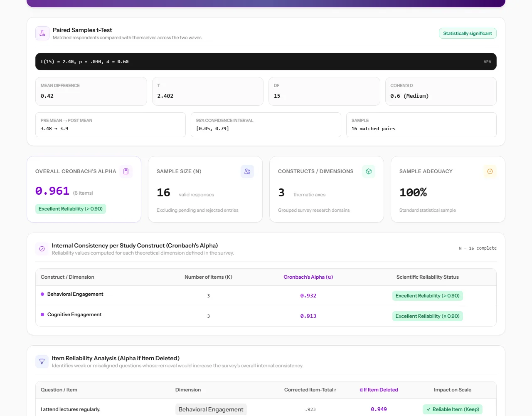The height and width of the screenshot is (416, 532).
Task: Click the 95% Confidence Interval box
Action: (266, 125)
